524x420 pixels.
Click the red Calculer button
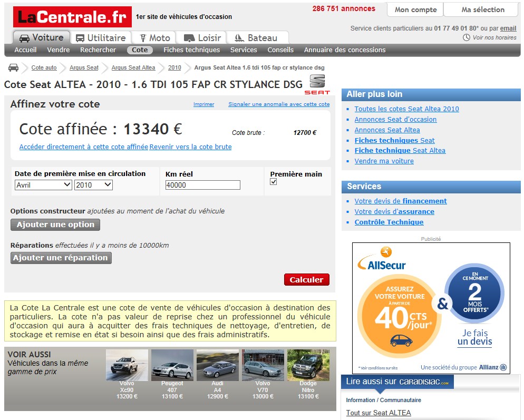(306, 280)
